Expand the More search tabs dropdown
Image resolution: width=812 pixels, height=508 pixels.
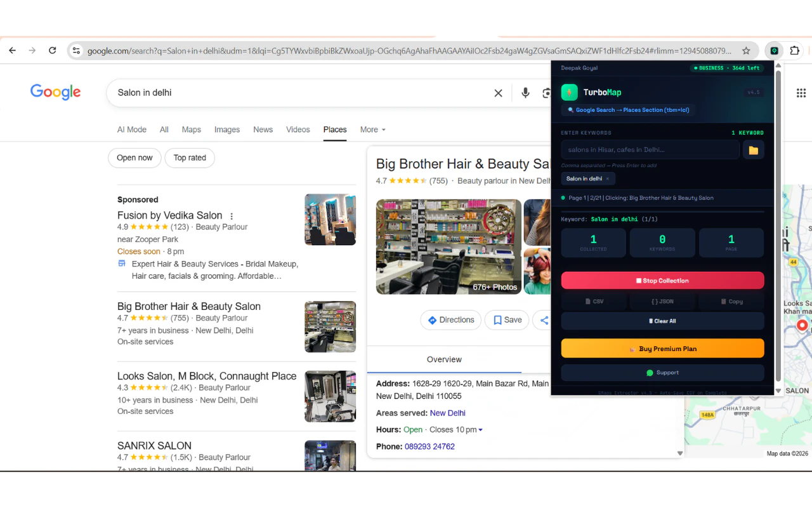373,130
